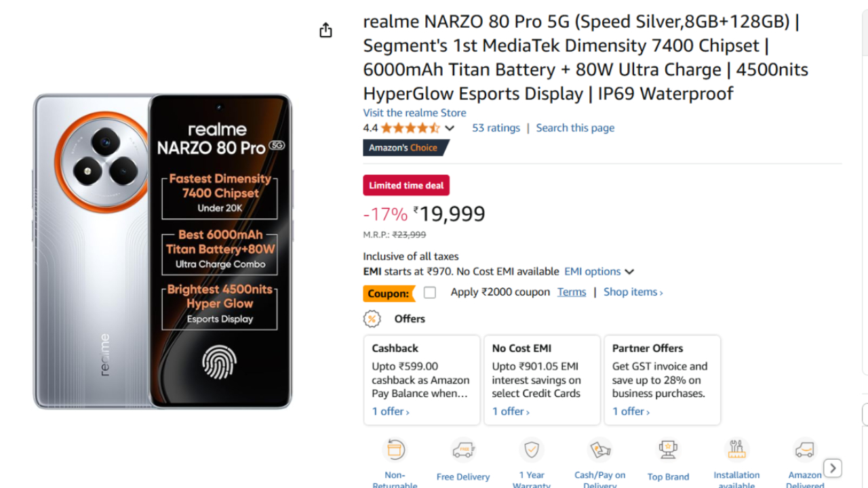Visit the realme Store link

414,113
